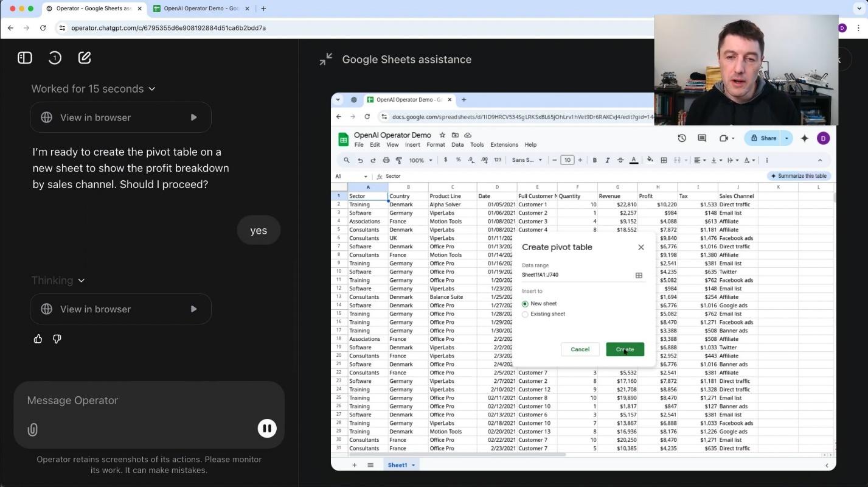Collapse the Sheets toolbar chevron
Viewport: 868px width, 487px height.
820,160
